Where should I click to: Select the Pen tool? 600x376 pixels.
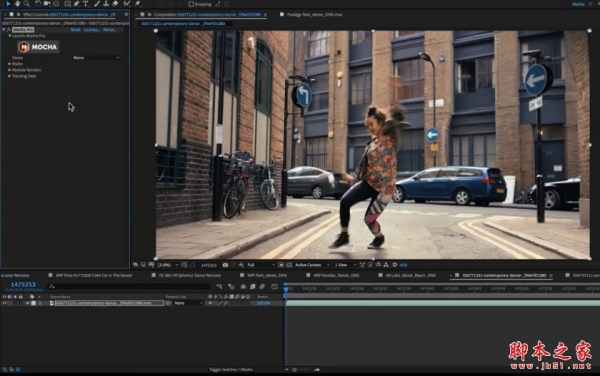click(x=77, y=3)
